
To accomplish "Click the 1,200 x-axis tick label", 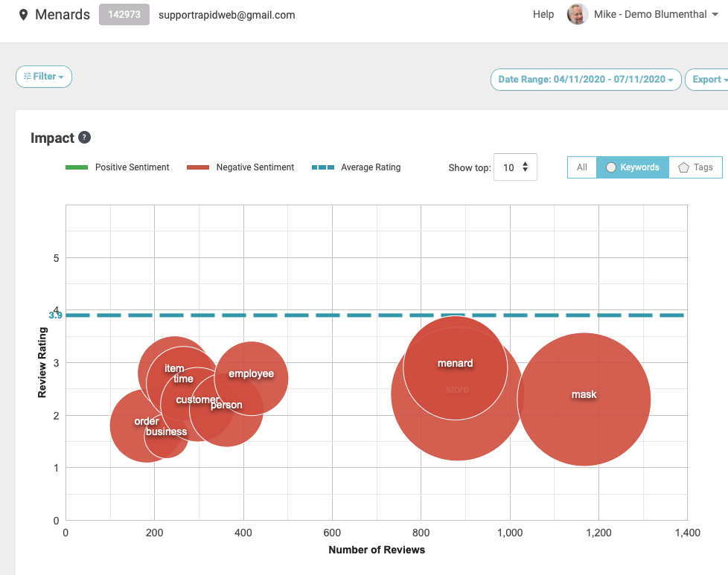I will click(x=598, y=533).
